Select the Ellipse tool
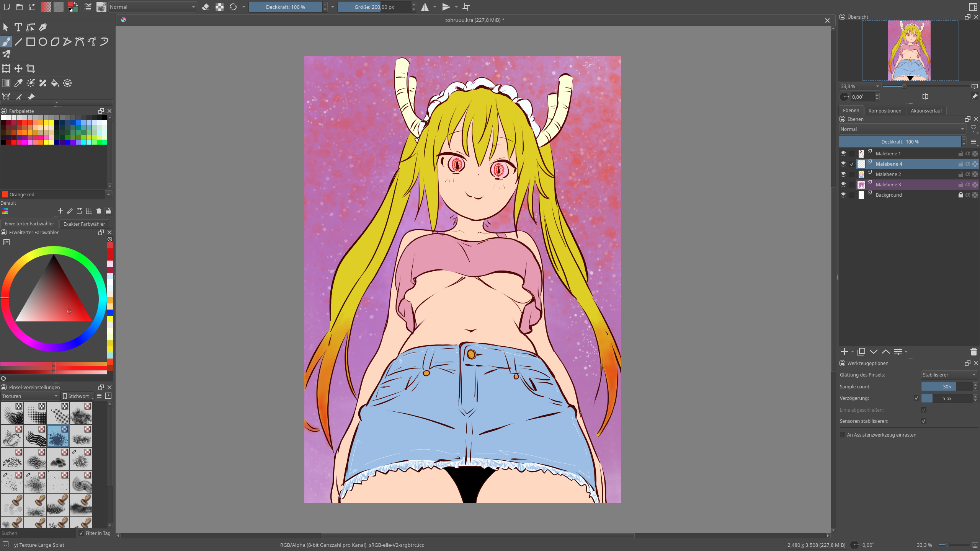 tap(43, 42)
